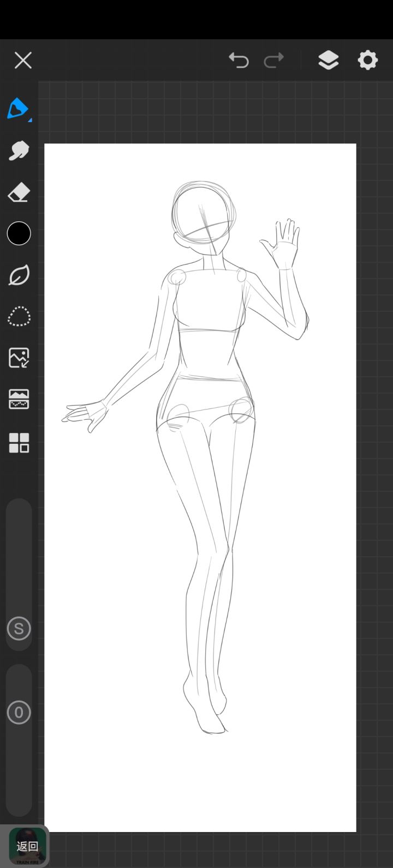
Task: Redo the undone stroke
Action: (273, 60)
